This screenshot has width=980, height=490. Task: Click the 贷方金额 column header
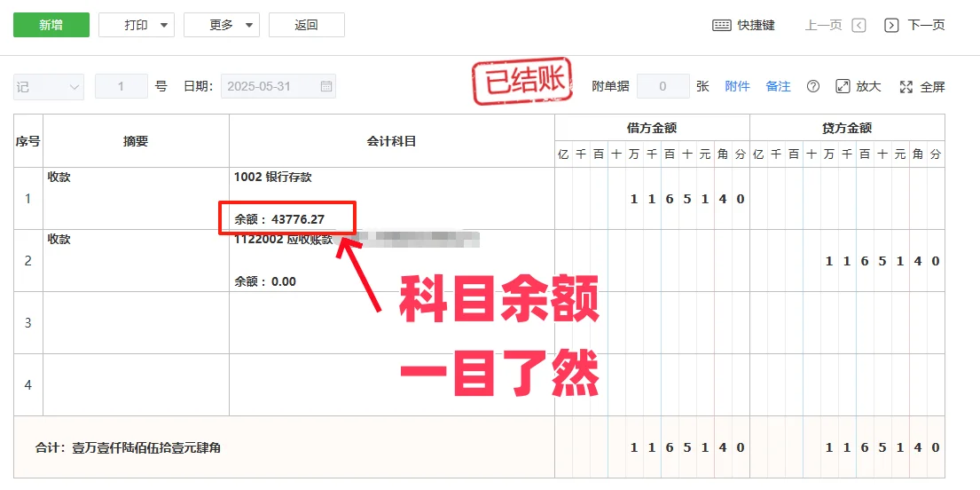coord(848,129)
